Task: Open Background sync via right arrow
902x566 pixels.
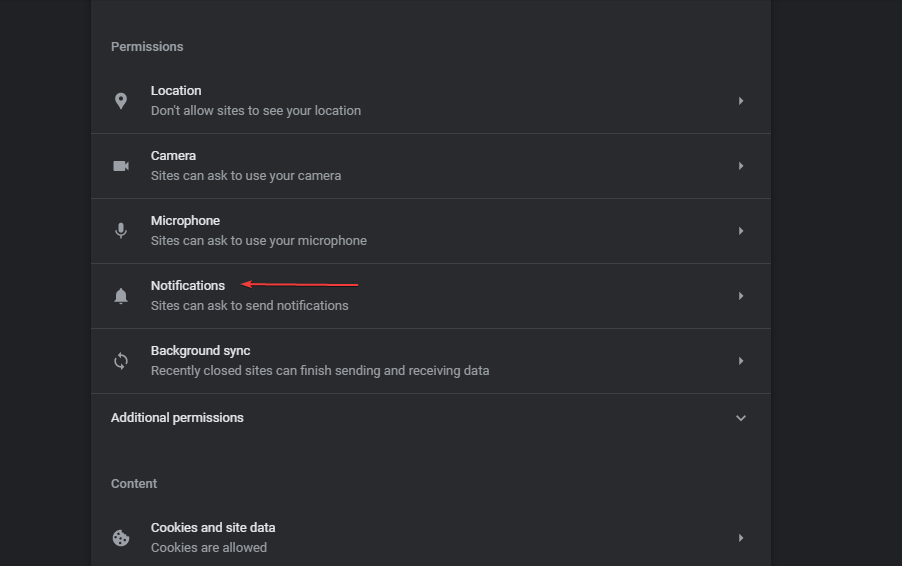Action: click(x=741, y=361)
